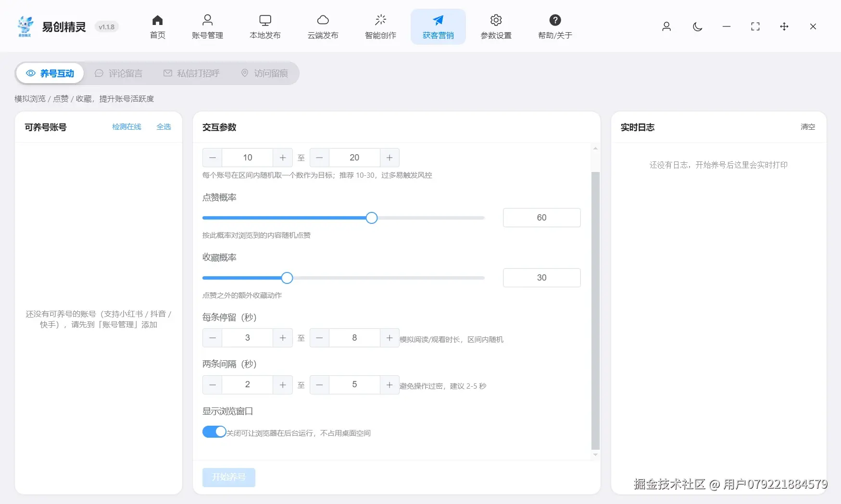Click 全选 to select all accounts
841x504 pixels.
(x=163, y=127)
